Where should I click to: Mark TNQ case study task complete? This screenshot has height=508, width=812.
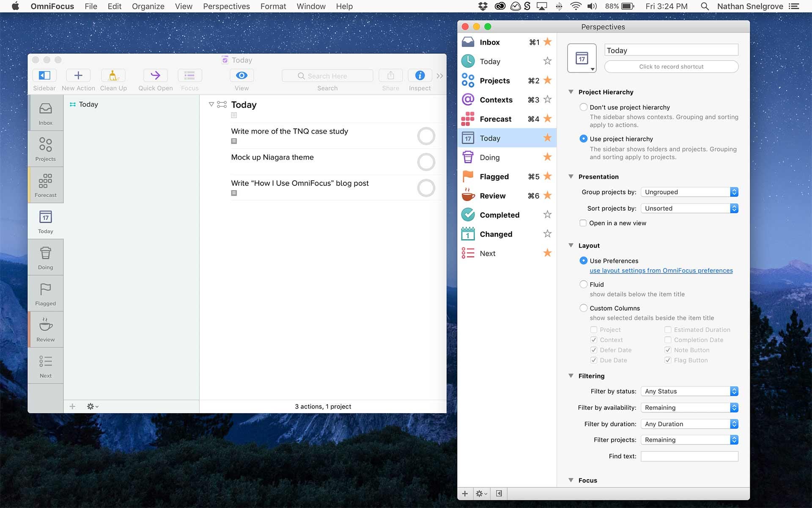(426, 136)
